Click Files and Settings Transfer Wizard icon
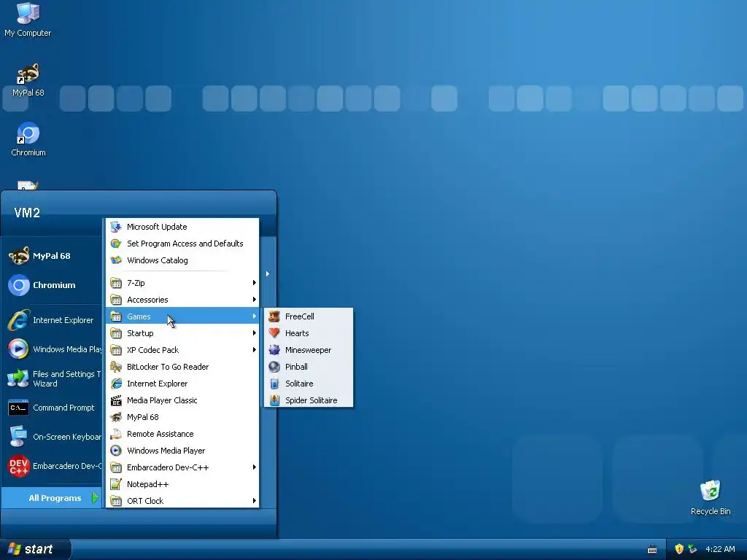The height and width of the screenshot is (560, 747). tap(19, 378)
